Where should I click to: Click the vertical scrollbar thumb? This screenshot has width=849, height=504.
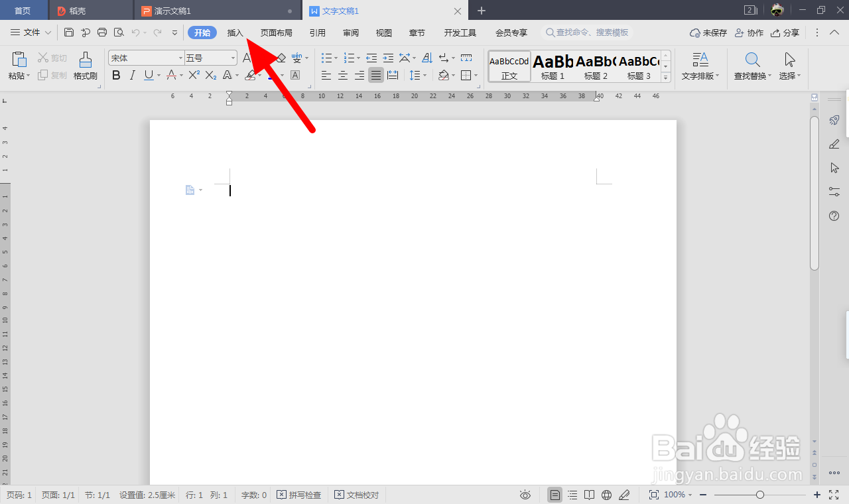pyautogui.click(x=815, y=193)
